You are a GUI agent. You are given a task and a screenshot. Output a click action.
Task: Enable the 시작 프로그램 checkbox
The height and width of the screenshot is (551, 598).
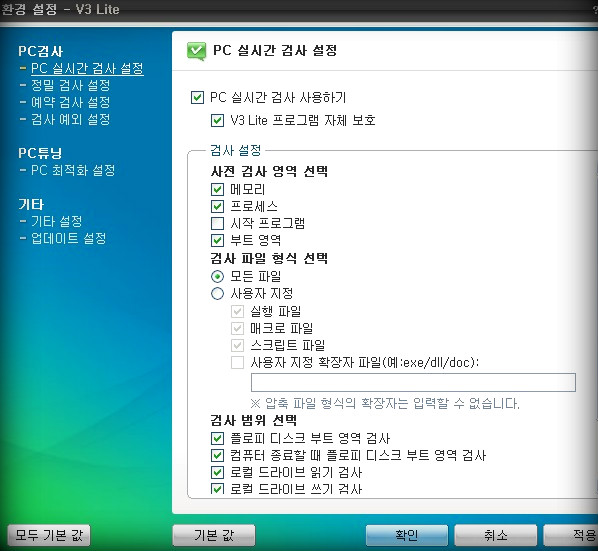point(217,223)
